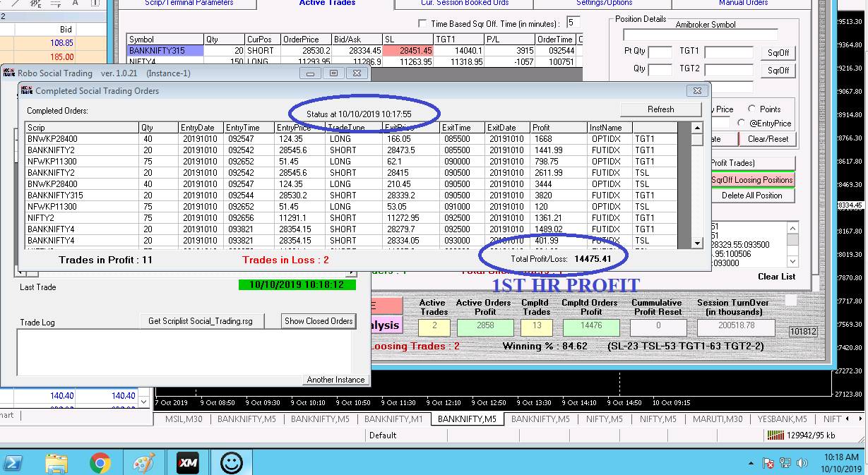Click SqrOff button beside TGT2 field
The width and height of the screenshot is (868, 475).
click(x=778, y=71)
